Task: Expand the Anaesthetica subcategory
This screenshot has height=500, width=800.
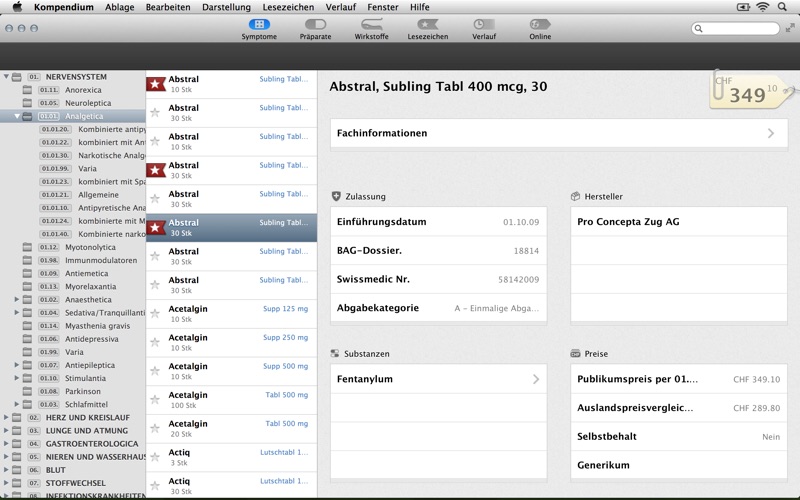Action: coord(17,299)
